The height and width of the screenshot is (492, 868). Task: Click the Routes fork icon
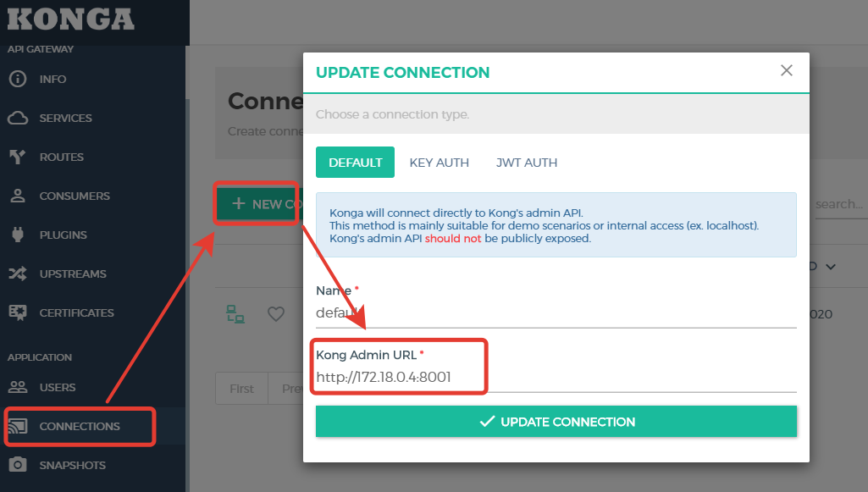point(18,158)
